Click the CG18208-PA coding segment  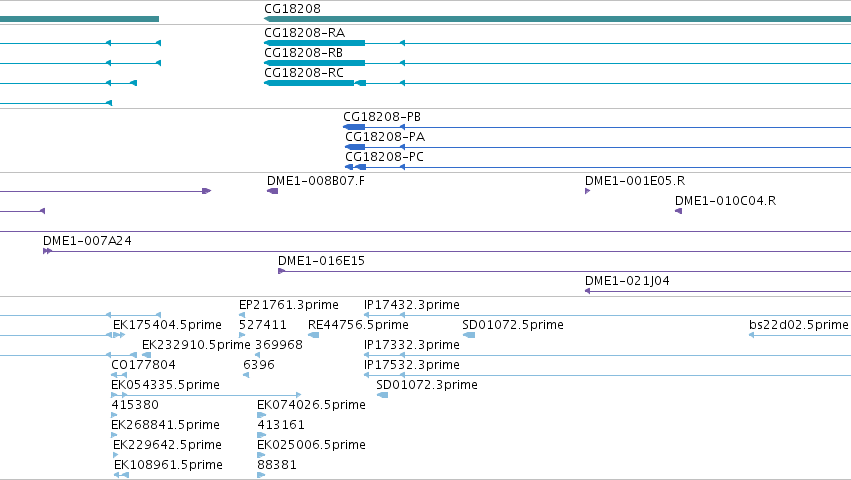[355, 147]
